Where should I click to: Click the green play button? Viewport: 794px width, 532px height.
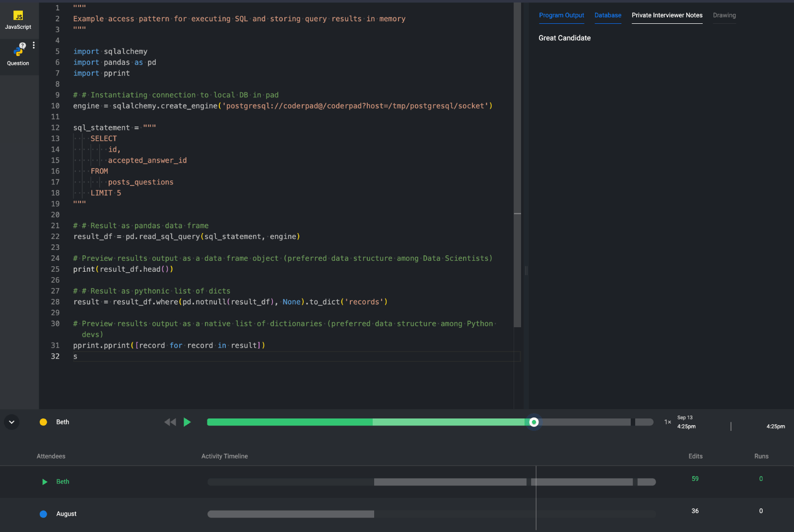pos(187,422)
